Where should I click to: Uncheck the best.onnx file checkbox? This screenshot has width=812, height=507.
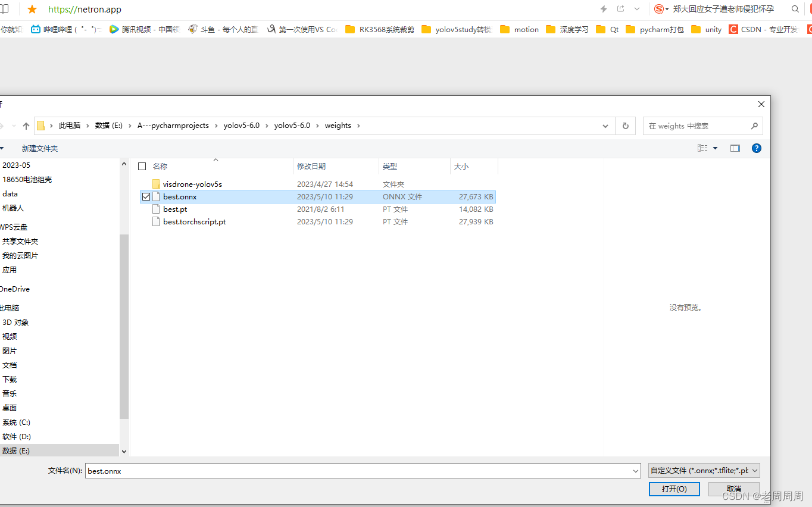[146, 196]
